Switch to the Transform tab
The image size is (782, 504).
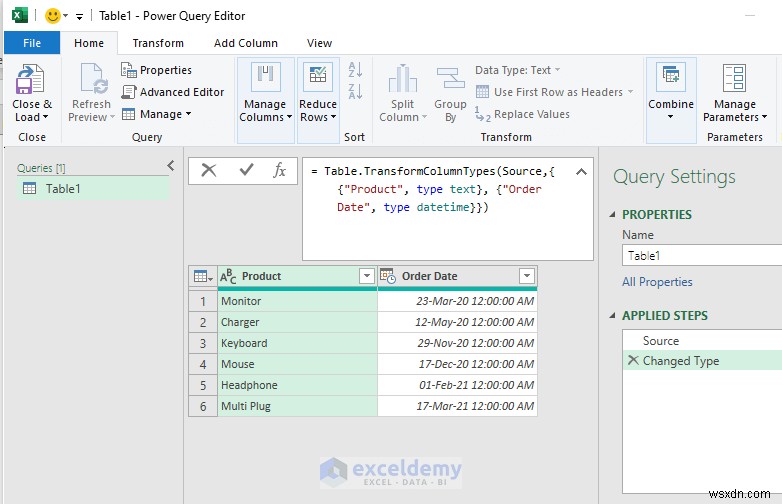coord(158,43)
